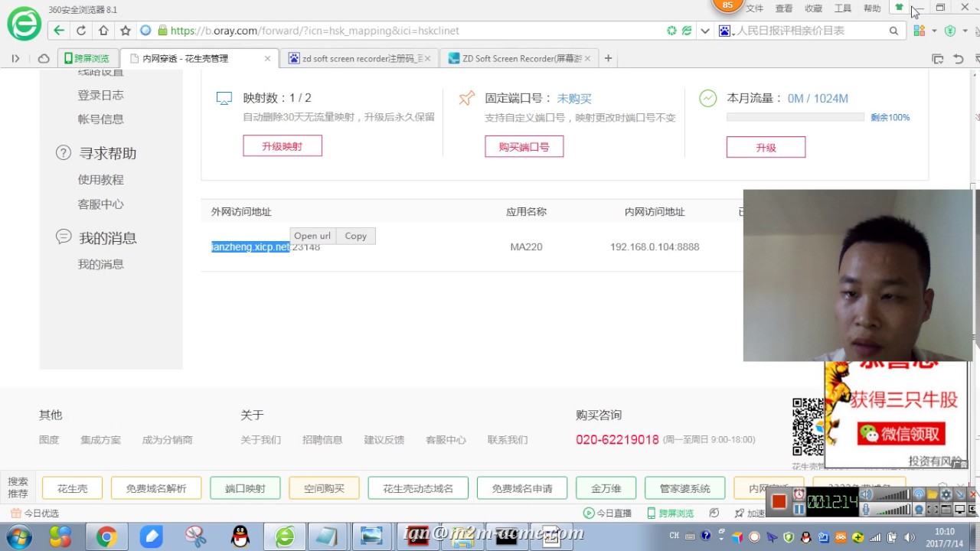Toggle the sidebar expander arrow near tabs
Screen dimensions: 980x551
pos(15,58)
